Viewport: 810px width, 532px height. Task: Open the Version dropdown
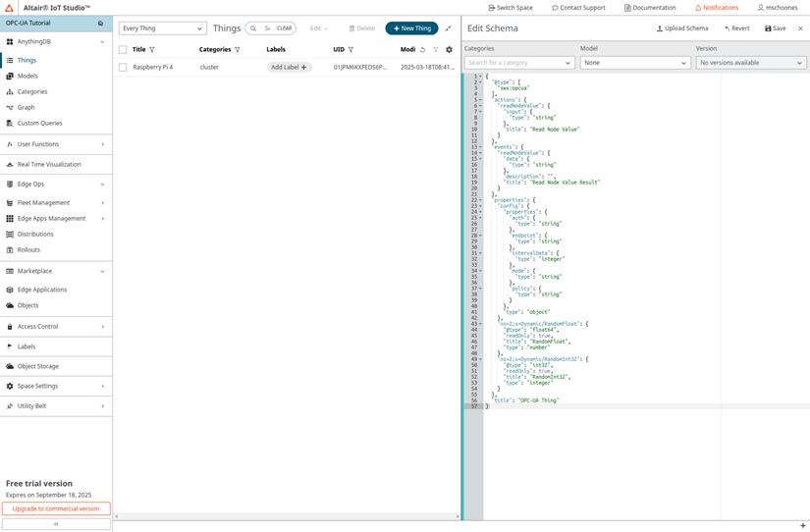click(750, 63)
